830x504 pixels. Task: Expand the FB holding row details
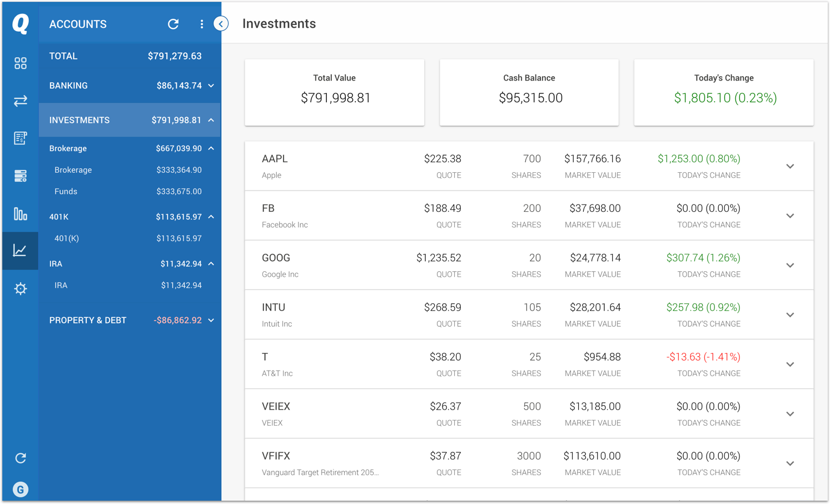point(790,216)
